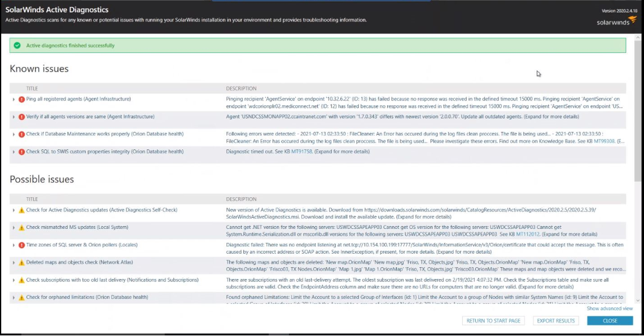Screen dimensions: 644x336
Task: Click warning icon for Active Diagnostics updates
Action: click(x=22, y=210)
